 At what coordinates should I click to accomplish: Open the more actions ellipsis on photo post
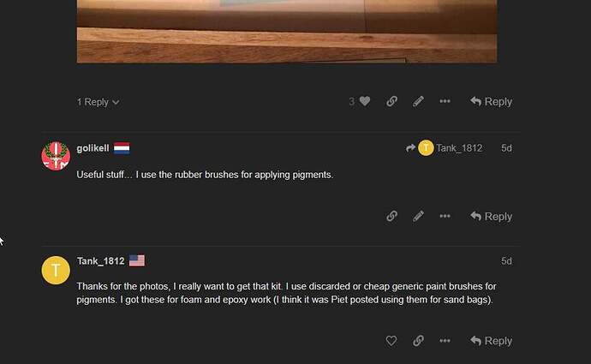tap(445, 101)
